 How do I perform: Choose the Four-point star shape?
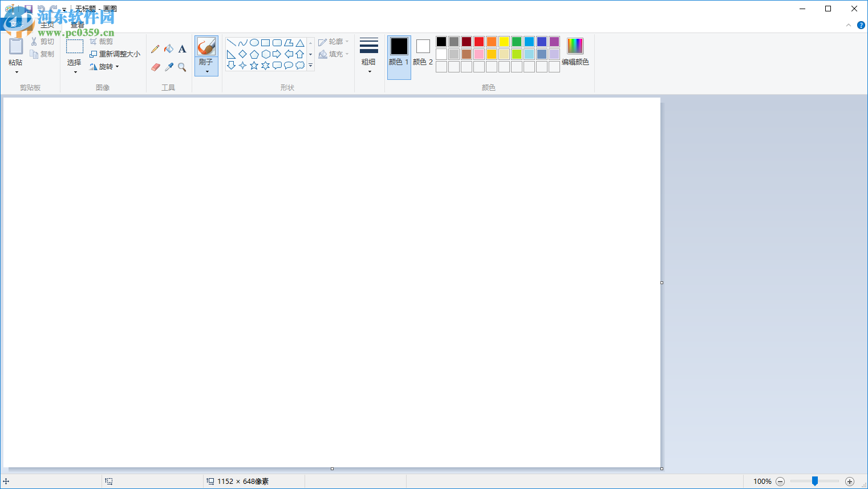[242, 66]
